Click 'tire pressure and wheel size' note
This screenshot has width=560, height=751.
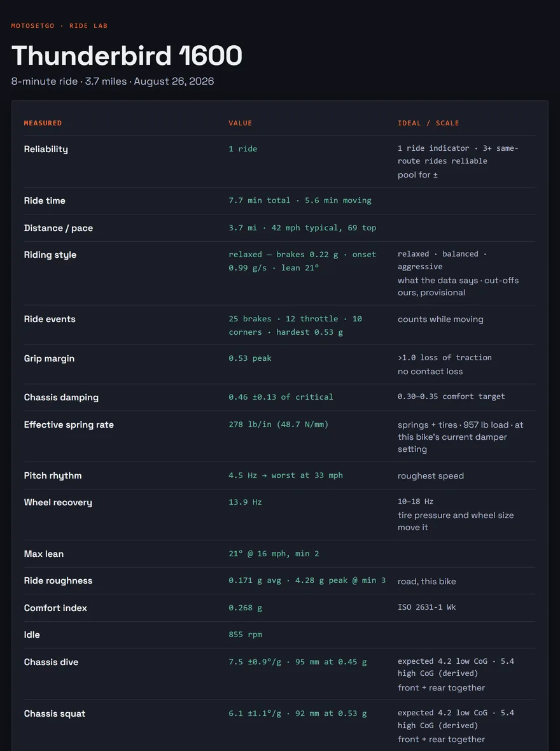[x=456, y=516]
